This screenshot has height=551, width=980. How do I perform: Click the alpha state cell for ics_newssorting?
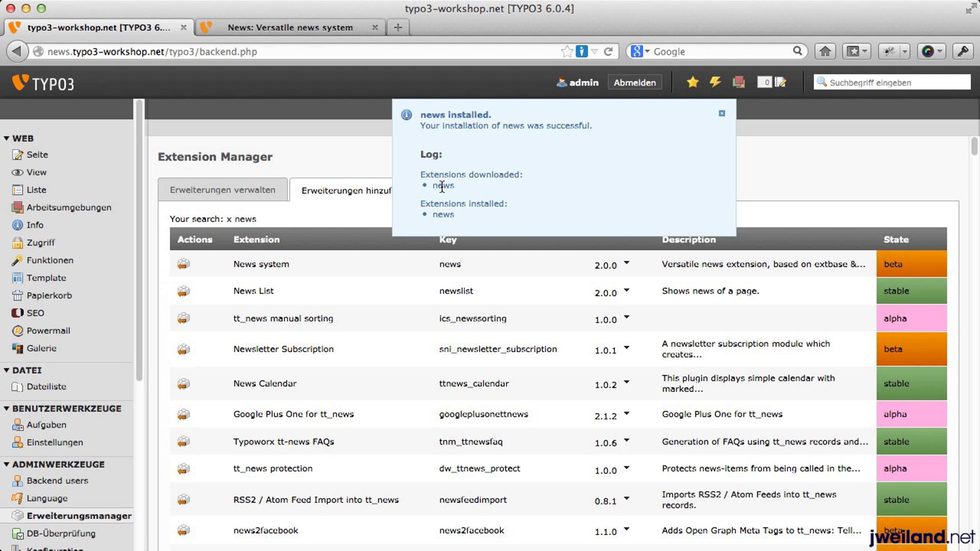click(911, 318)
